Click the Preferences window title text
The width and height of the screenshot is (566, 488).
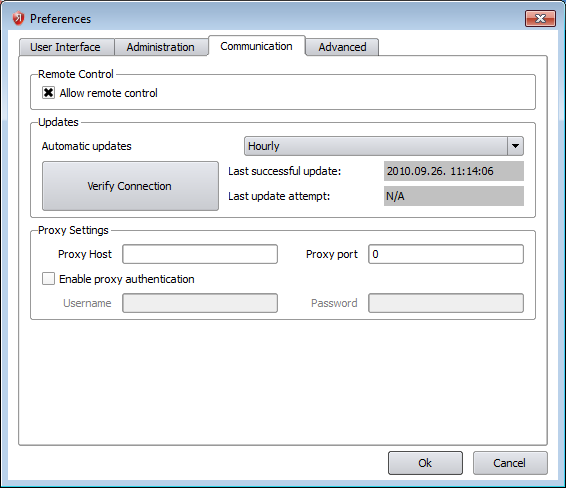pyautogui.click(x=60, y=19)
